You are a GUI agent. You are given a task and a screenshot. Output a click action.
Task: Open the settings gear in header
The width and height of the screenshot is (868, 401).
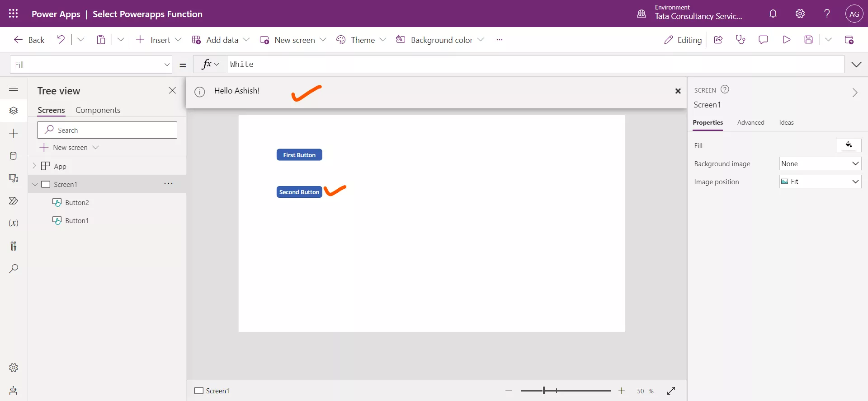click(x=800, y=14)
